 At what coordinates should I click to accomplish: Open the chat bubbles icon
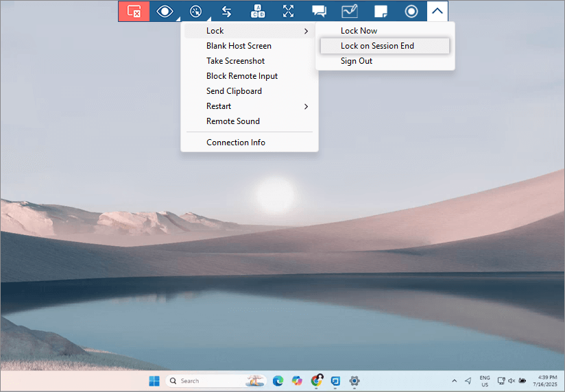319,11
